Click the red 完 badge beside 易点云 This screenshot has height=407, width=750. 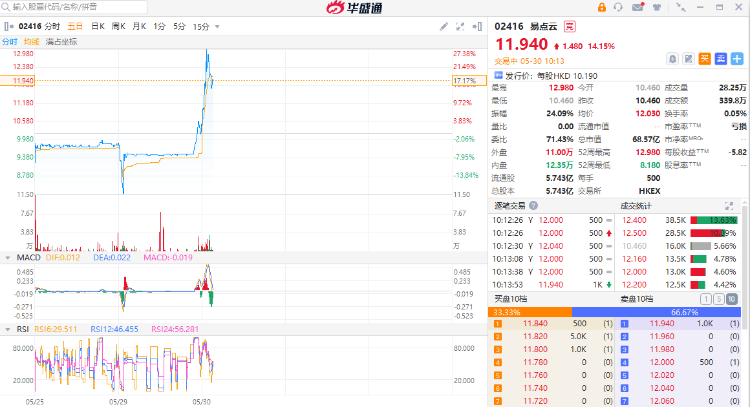click(x=569, y=26)
